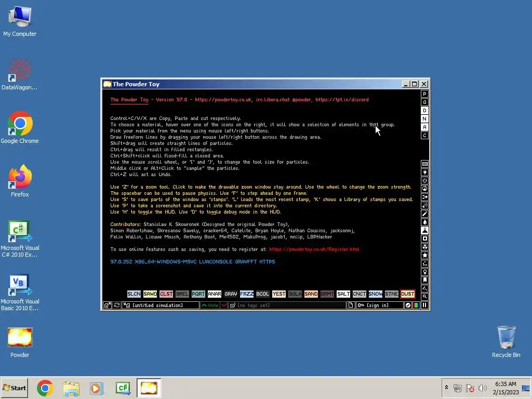Open the Powered Materials power icon
This screenshot has height=399, width=532.
(x=424, y=180)
